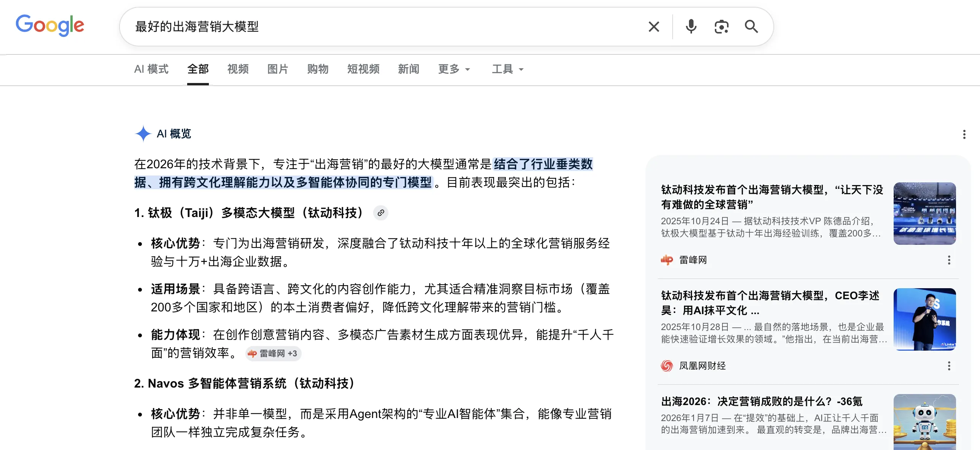Click the 能力体现 bullet label
This screenshot has width=980, height=450.
click(x=175, y=335)
